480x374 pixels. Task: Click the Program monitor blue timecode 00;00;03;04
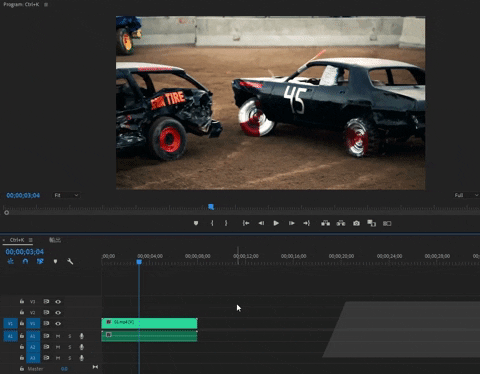point(23,195)
